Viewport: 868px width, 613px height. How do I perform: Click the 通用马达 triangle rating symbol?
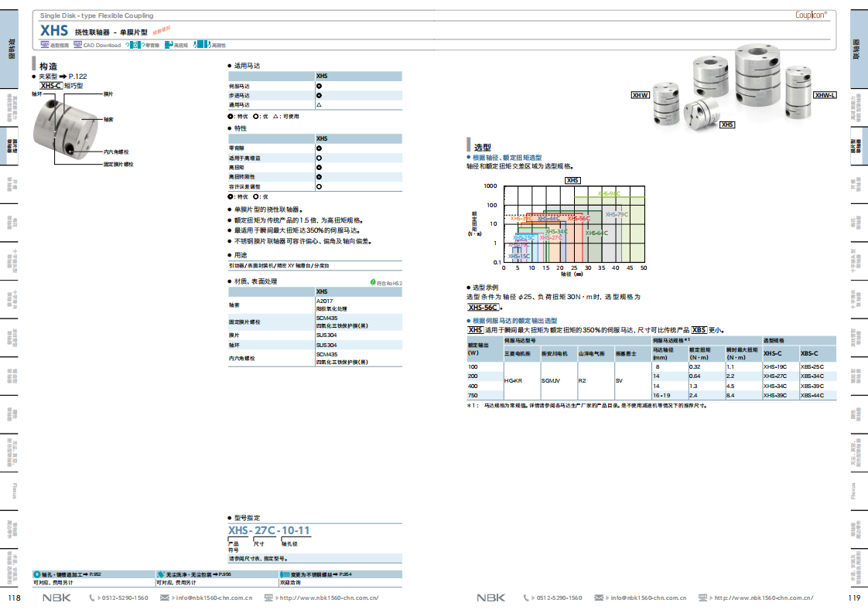point(319,104)
